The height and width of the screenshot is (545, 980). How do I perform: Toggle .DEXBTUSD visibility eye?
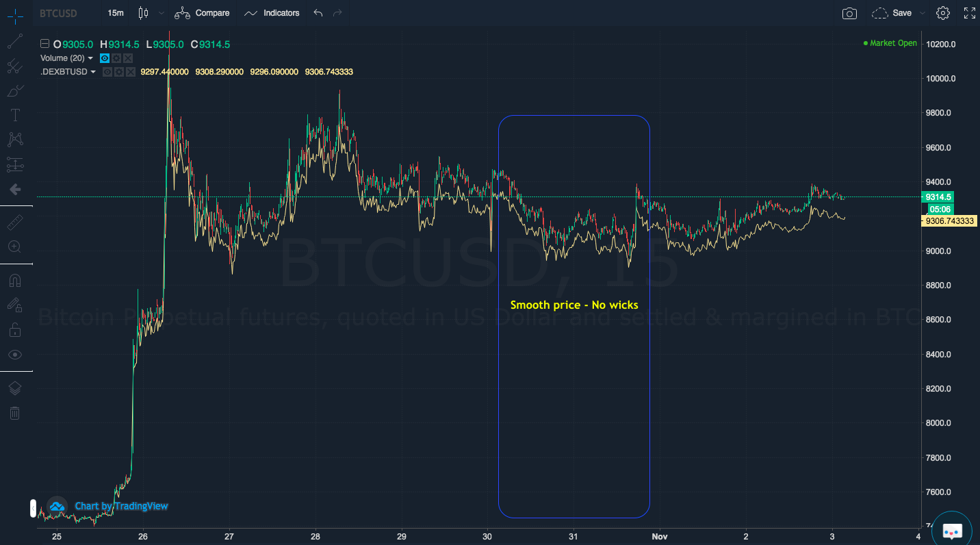(x=107, y=72)
